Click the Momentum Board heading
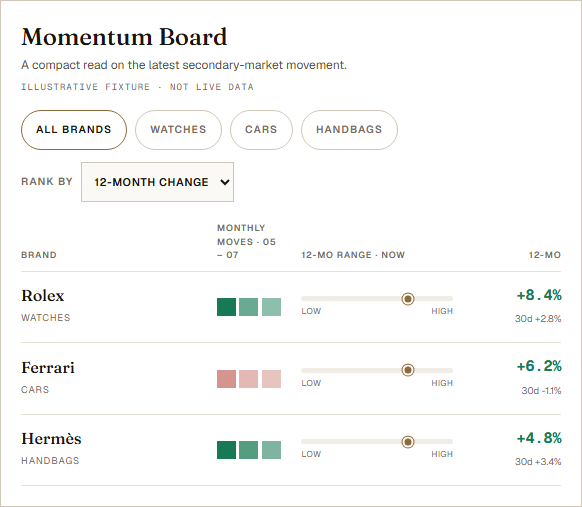The width and height of the screenshot is (582, 507). [124, 37]
